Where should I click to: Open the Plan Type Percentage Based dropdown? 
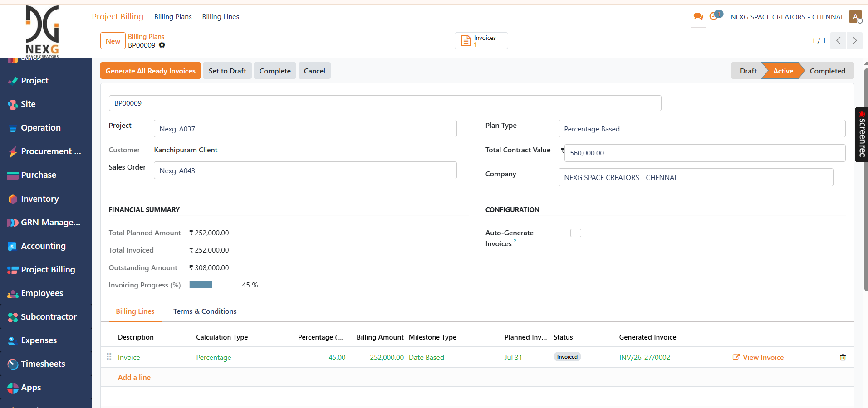coord(702,129)
